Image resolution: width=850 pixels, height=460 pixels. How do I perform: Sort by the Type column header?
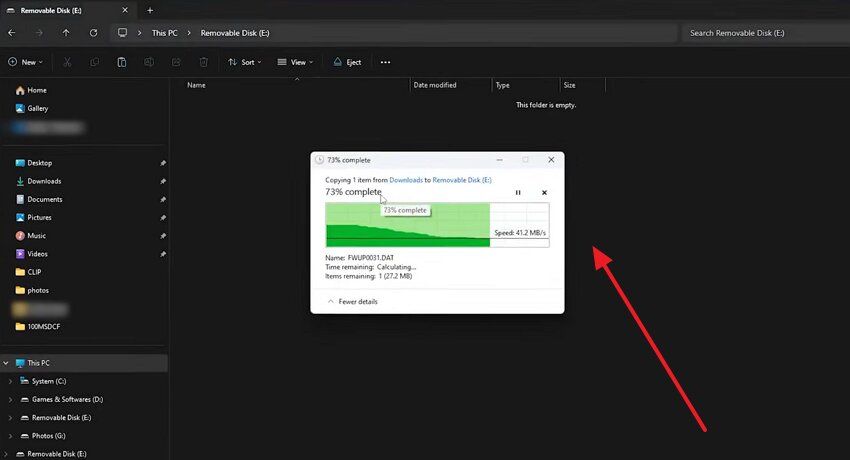[503, 85]
